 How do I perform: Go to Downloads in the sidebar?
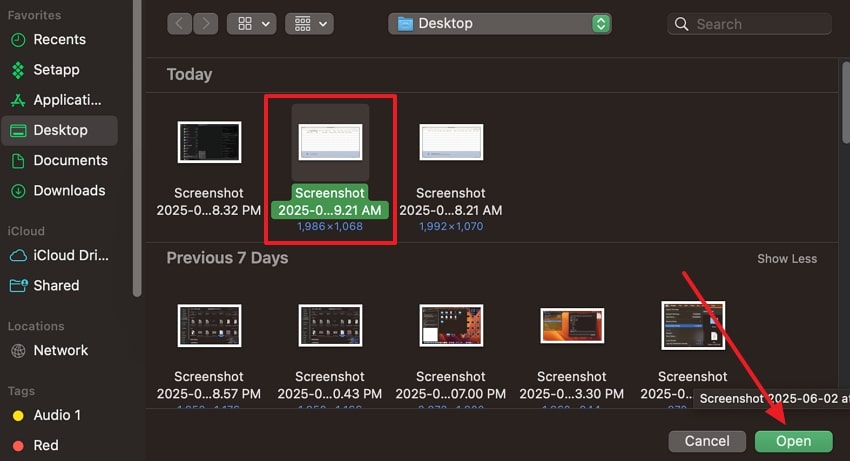68,190
